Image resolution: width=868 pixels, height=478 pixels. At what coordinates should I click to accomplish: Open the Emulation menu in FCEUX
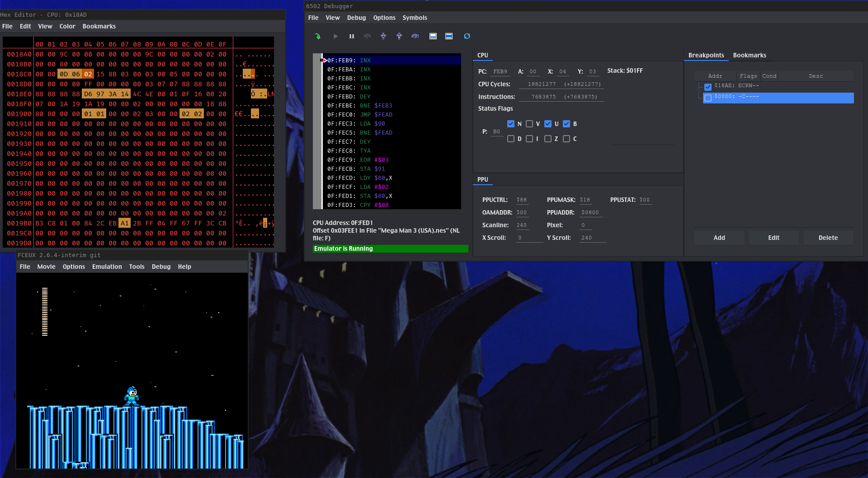point(107,267)
